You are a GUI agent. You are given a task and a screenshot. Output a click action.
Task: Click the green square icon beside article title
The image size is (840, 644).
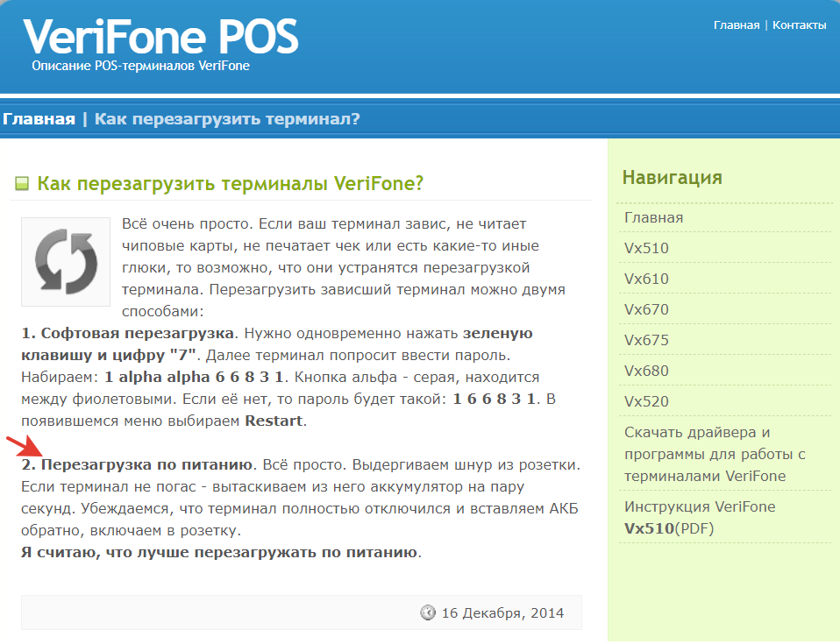click(21, 184)
